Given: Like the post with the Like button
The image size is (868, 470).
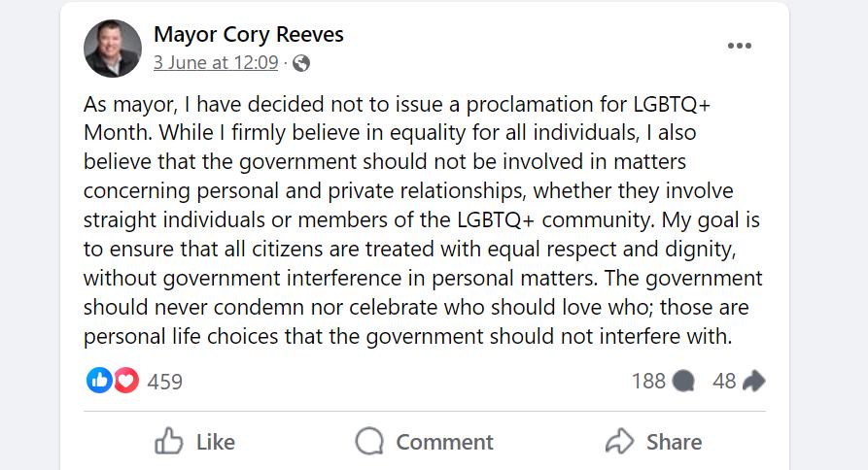Looking at the screenshot, I should coord(194,441).
